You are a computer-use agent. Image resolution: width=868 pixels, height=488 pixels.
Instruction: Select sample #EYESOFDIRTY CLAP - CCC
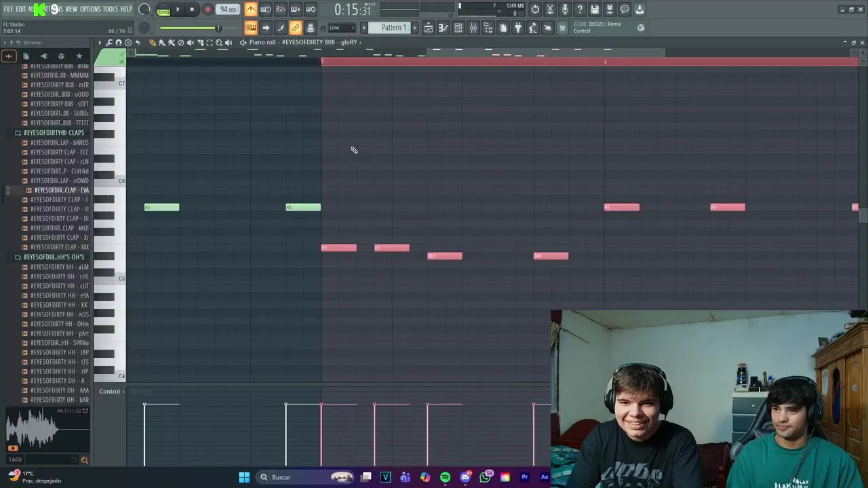(59, 152)
